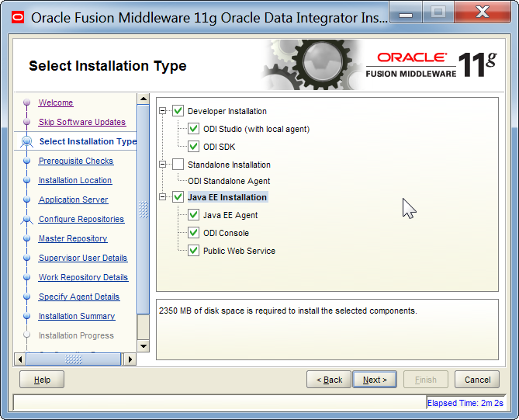Click the vertical scrollbar thumb in step list

coord(144,210)
